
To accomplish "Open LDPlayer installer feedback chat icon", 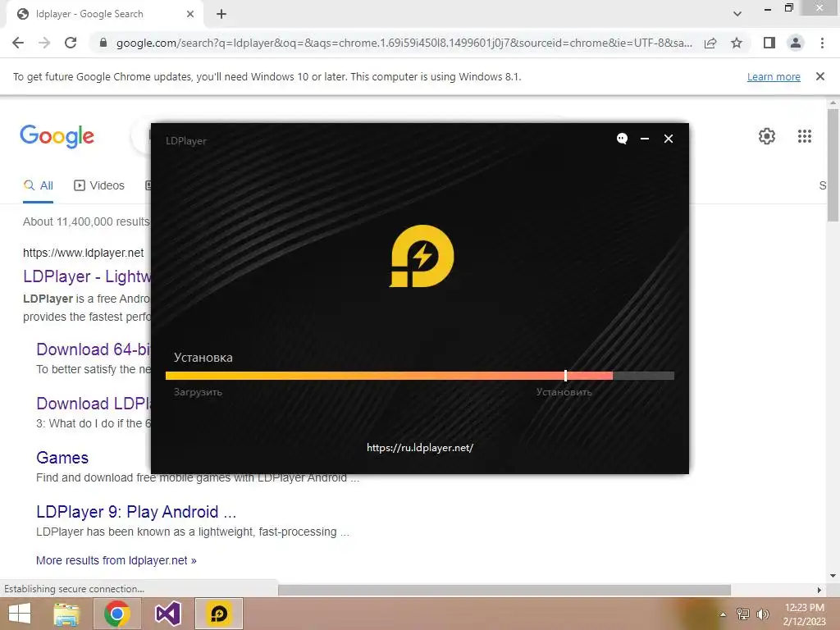I will pyautogui.click(x=622, y=139).
